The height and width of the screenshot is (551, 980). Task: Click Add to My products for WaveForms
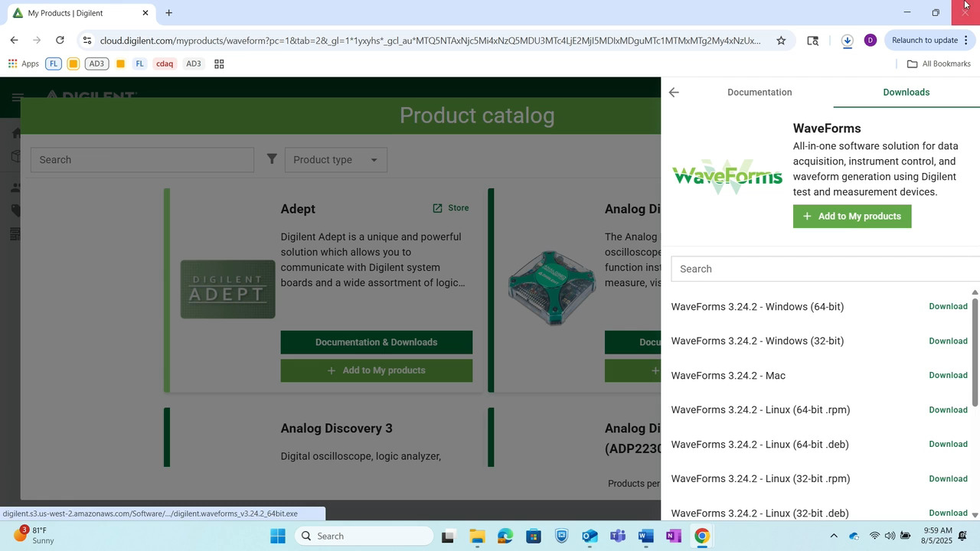tap(852, 217)
